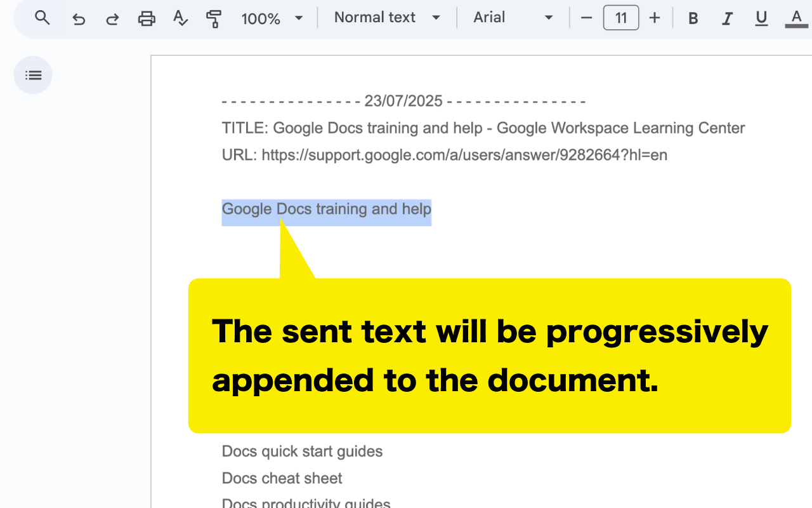Toggle underline formatting
Viewport: 812px width, 508px height.
pos(762,18)
